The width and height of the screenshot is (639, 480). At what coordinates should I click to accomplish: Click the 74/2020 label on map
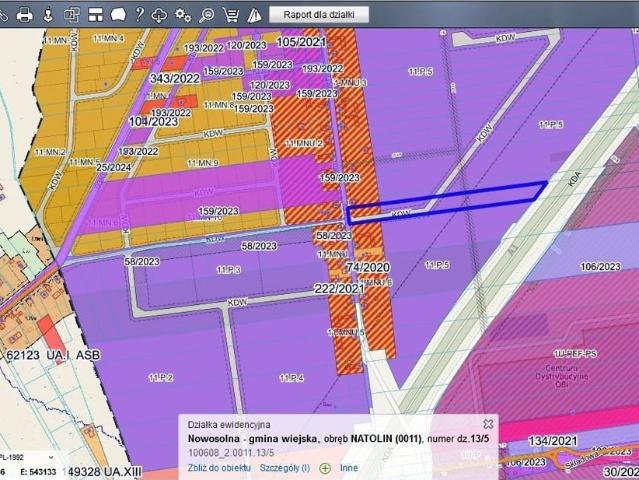(368, 269)
